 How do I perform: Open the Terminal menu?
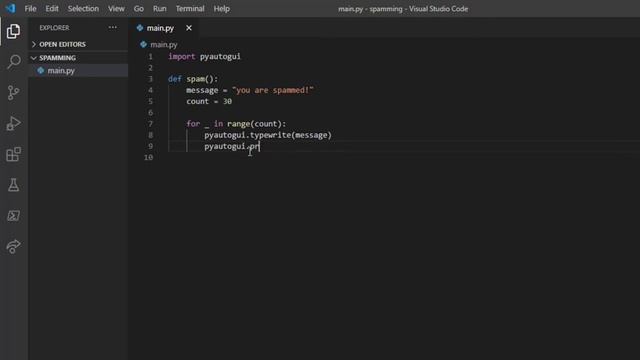(190, 9)
